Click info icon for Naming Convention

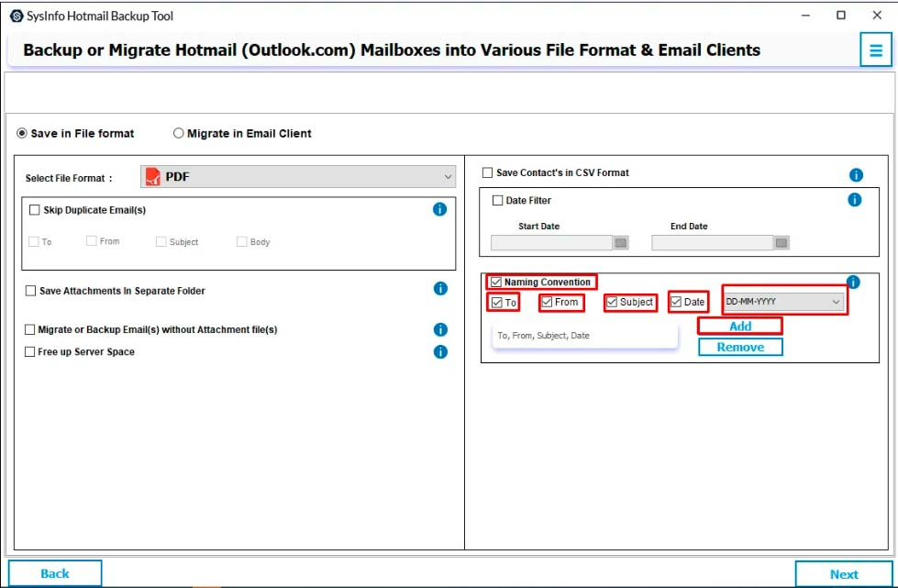coord(853,282)
